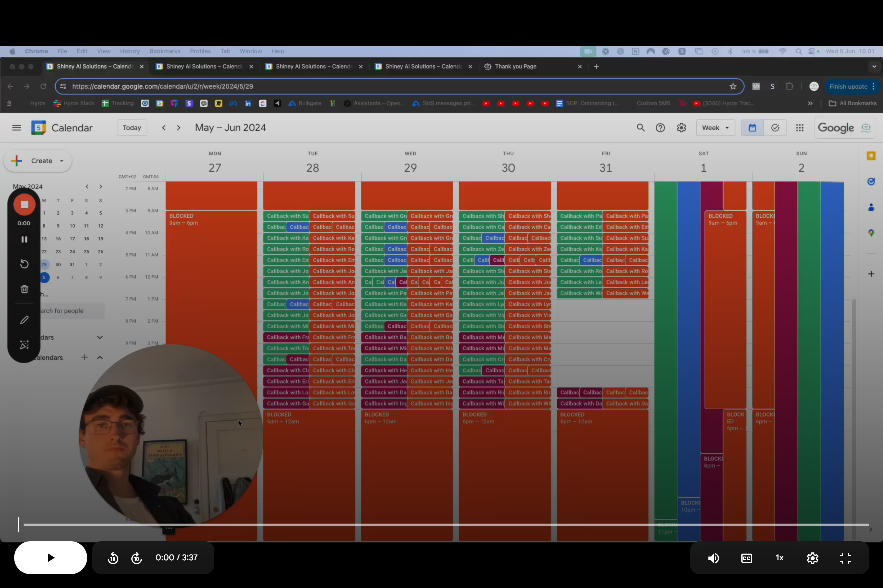Open Google Keep in side panel

(871, 156)
